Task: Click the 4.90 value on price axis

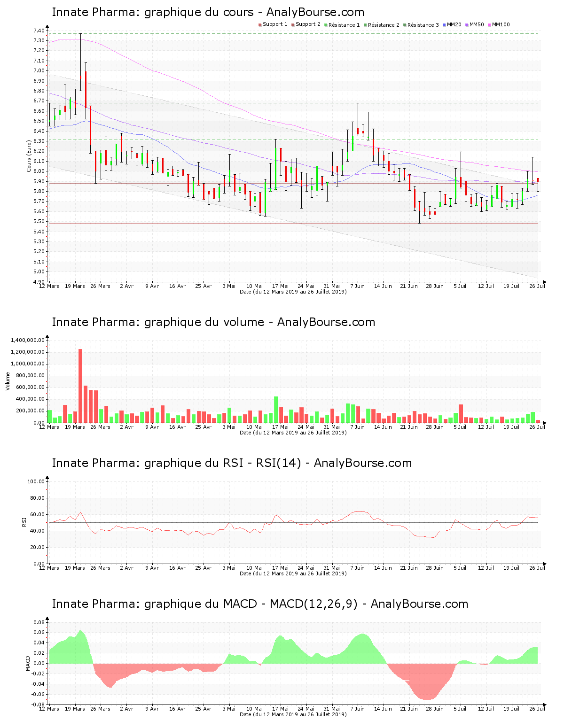Action: pyautogui.click(x=39, y=282)
